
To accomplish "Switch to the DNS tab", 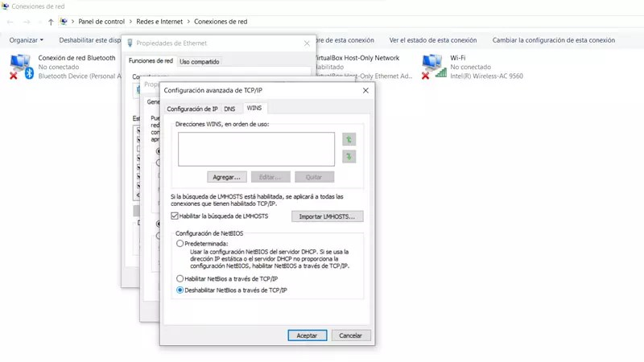I will (x=229, y=109).
